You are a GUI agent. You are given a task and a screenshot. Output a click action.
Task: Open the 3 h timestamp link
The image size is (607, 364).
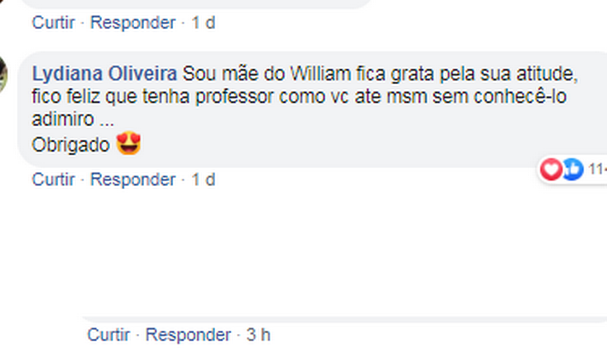tap(258, 335)
